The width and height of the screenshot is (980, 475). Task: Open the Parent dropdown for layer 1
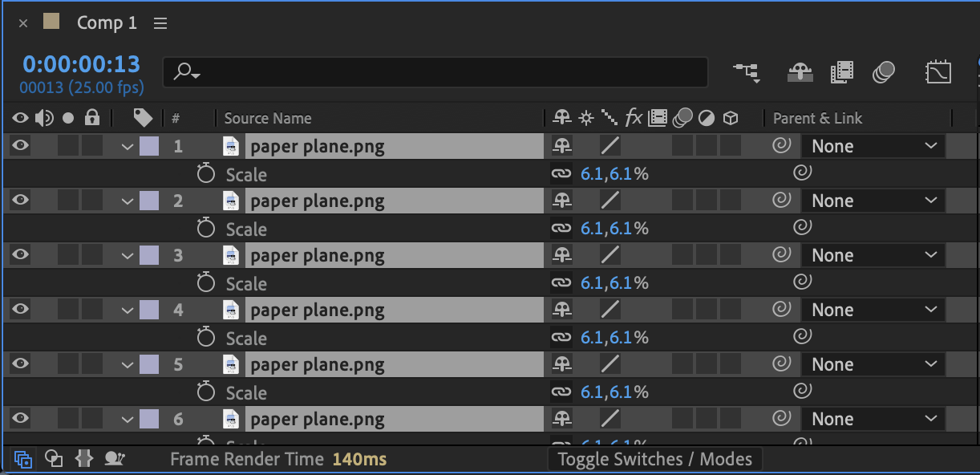tap(873, 146)
